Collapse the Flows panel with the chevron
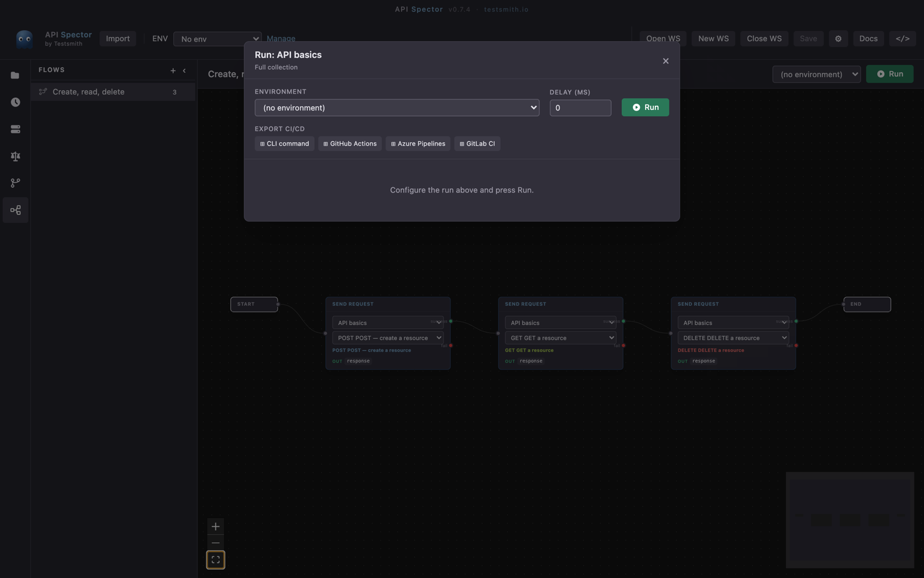Screen dimensions: 924x578 point(184,71)
